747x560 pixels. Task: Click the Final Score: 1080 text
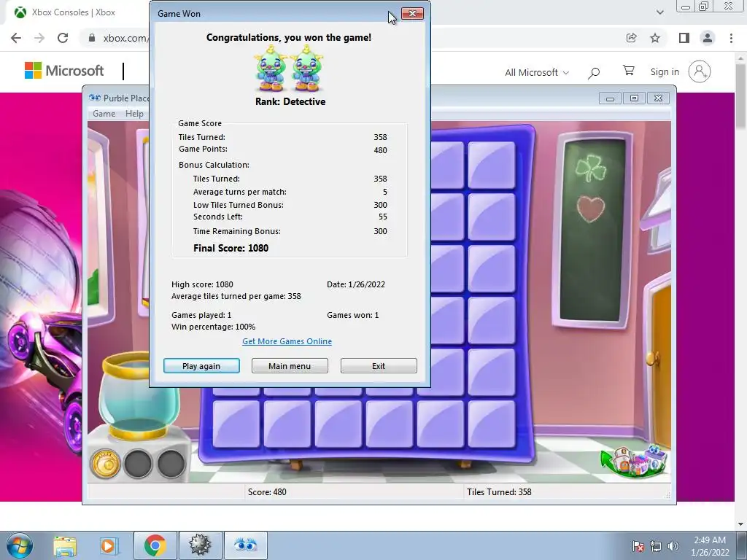coord(231,248)
